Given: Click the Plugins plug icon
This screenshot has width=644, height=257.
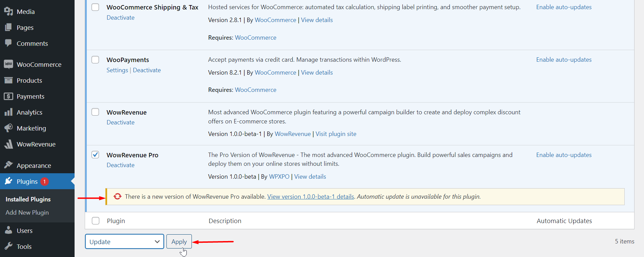Looking at the screenshot, I should (x=8, y=181).
